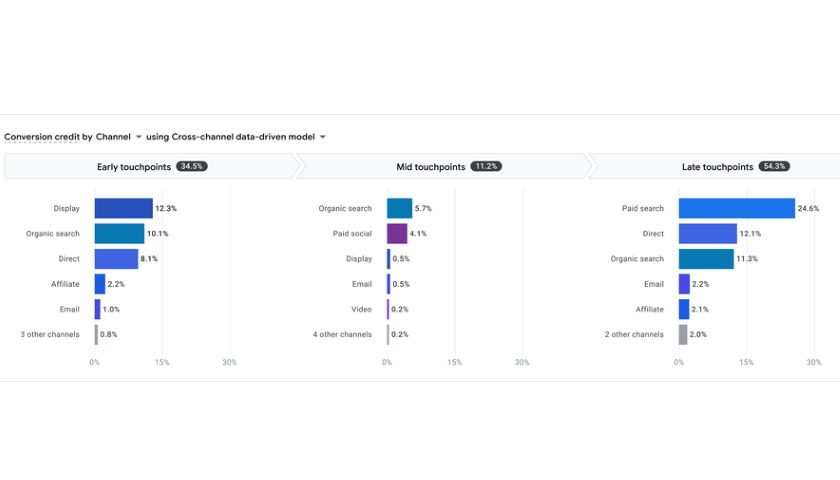Click the 0.8% value for other channels
The image size is (840, 480).
(x=109, y=334)
